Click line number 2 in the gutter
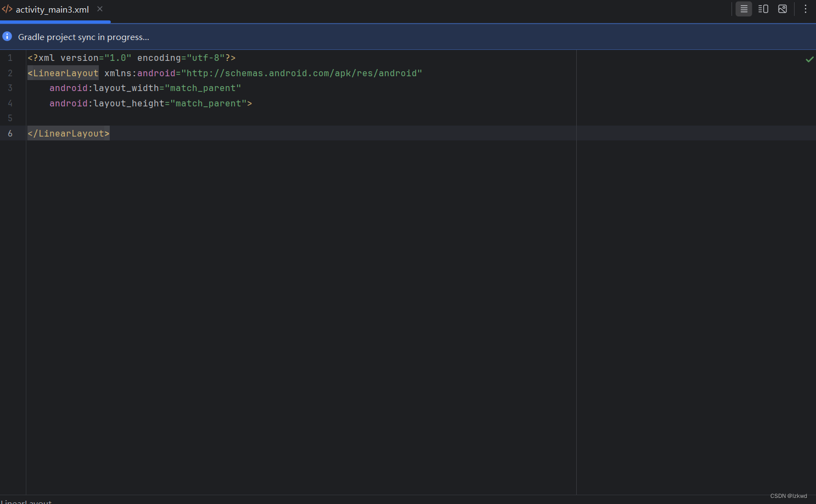 tap(10, 73)
